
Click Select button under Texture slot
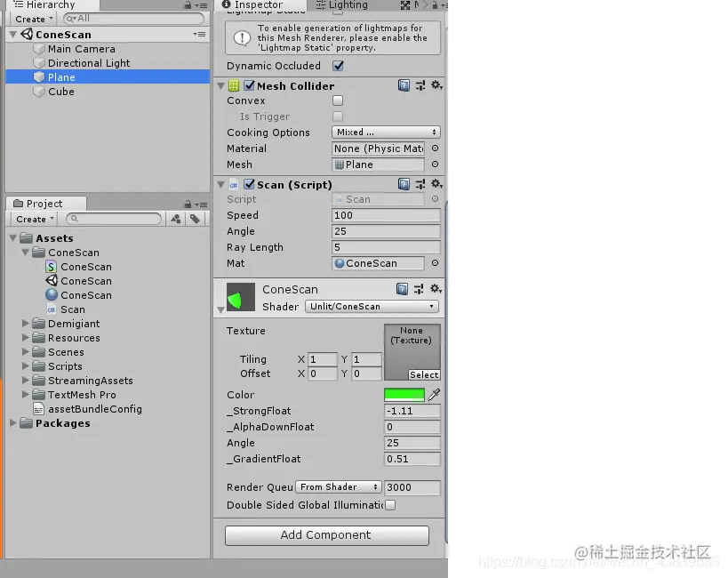[424, 374]
